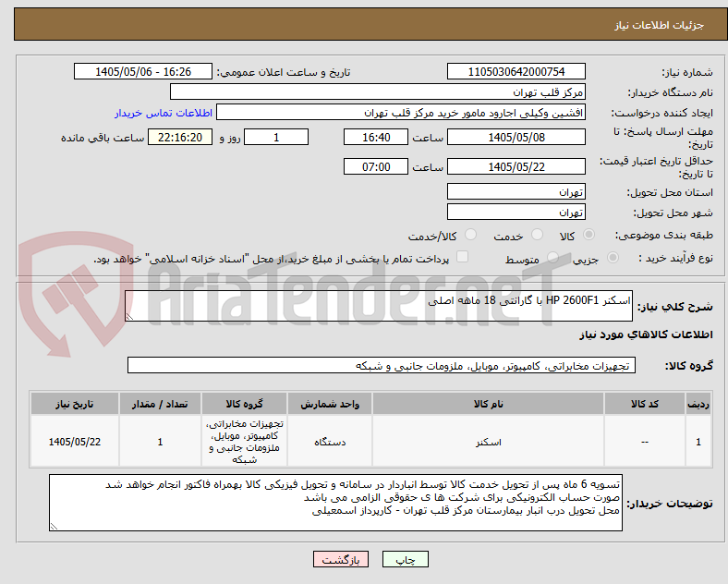
Task: Click the goods group field تجهیزات مخابراتی
Action: coord(382,365)
